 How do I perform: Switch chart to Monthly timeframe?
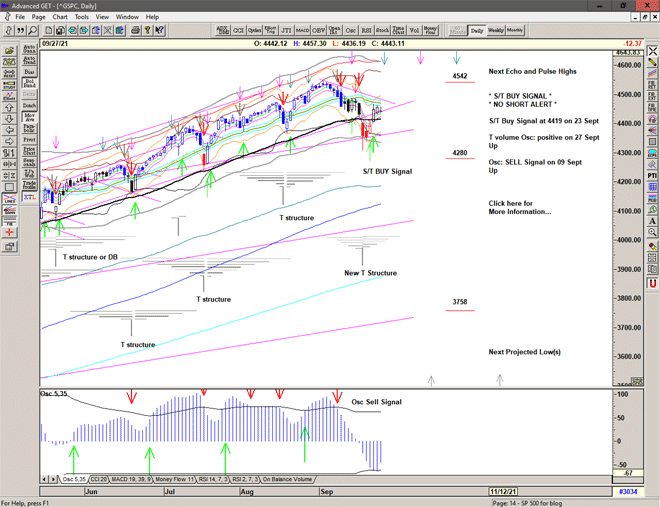pos(515,31)
